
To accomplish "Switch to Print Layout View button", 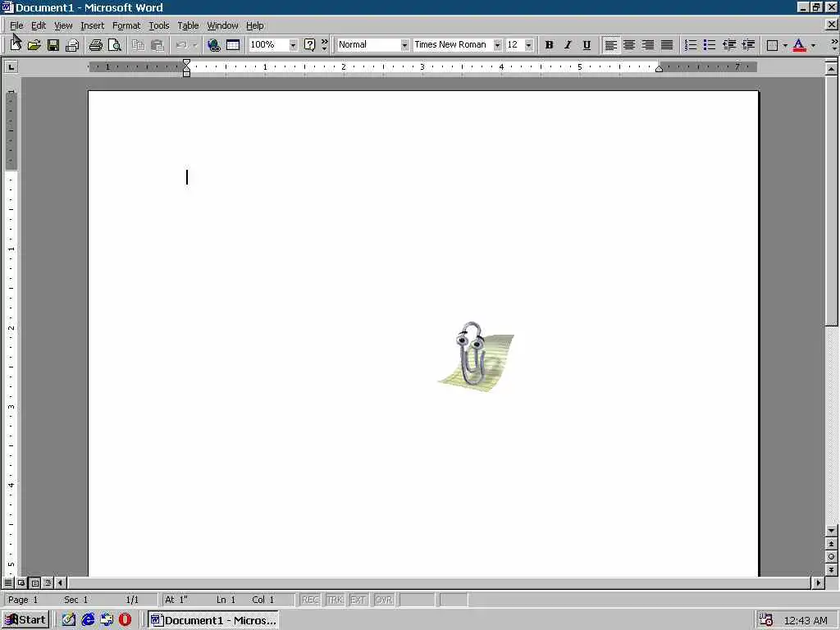I will click(x=34, y=582).
